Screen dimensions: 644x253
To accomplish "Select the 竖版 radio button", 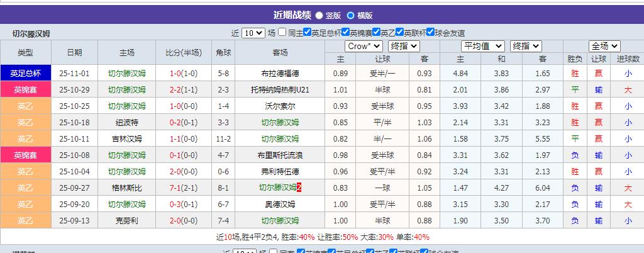I will (x=319, y=16).
